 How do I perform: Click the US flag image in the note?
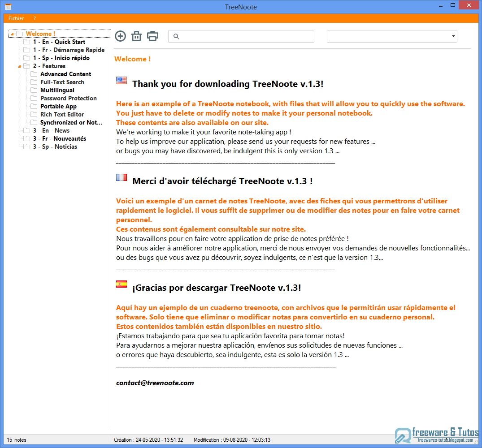pyautogui.click(x=122, y=81)
